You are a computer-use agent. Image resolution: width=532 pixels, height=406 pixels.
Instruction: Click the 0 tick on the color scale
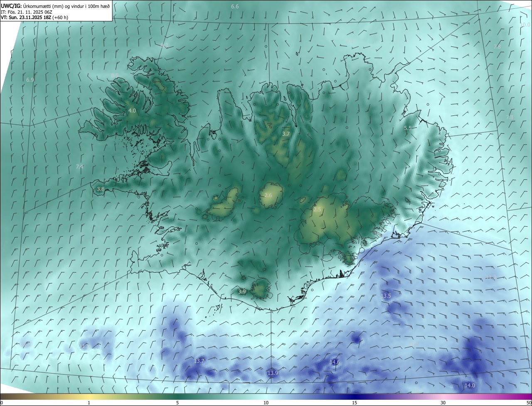coord(1,403)
